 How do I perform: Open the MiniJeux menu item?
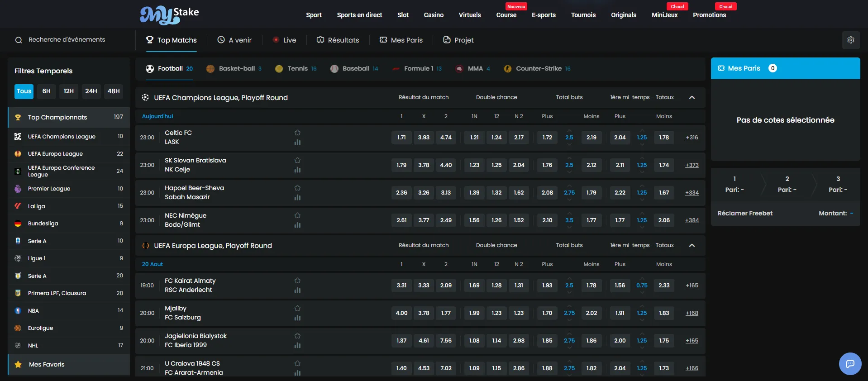(x=664, y=15)
